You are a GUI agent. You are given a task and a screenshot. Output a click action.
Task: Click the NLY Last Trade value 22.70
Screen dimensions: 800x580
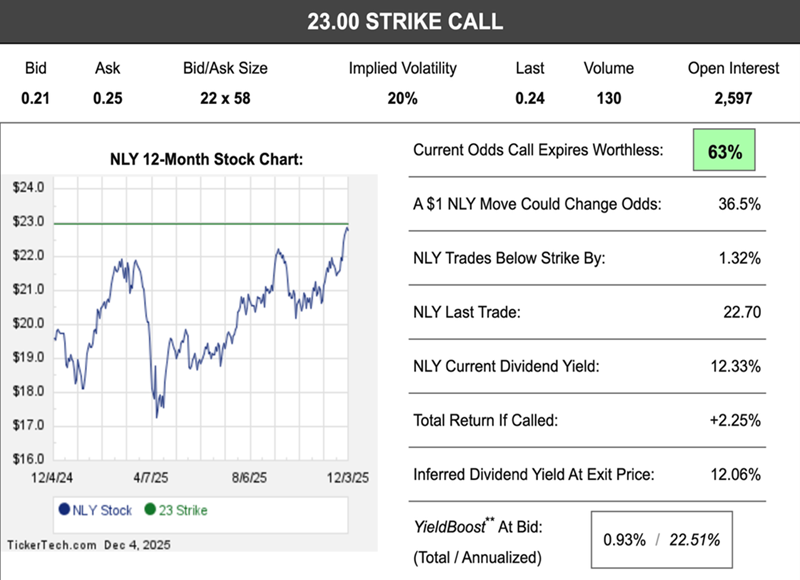[741, 312]
